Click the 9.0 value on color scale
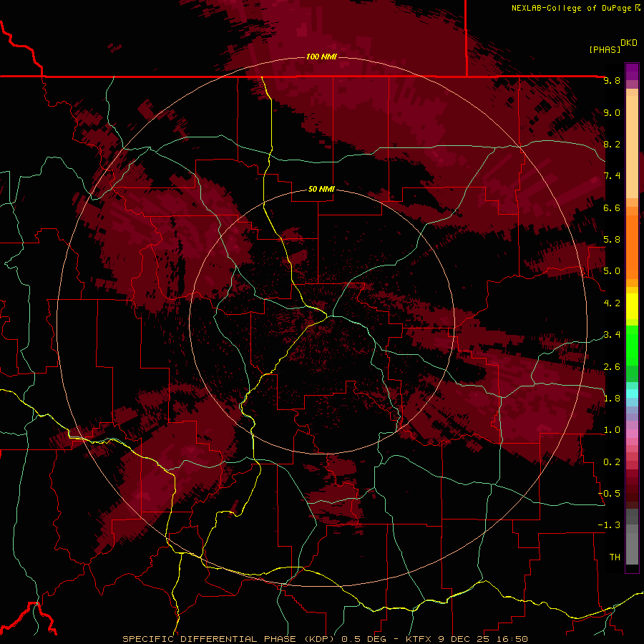644x644 pixels. pyautogui.click(x=612, y=112)
